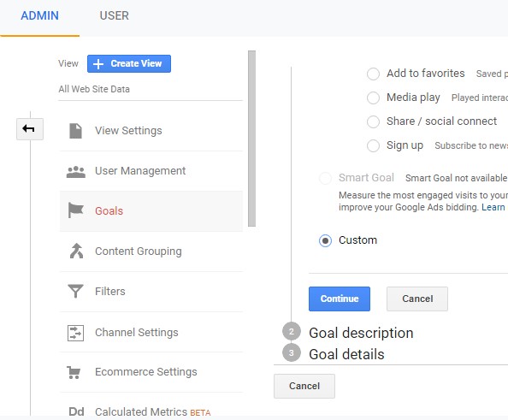Click the Filters funnel icon

[75, 291]
